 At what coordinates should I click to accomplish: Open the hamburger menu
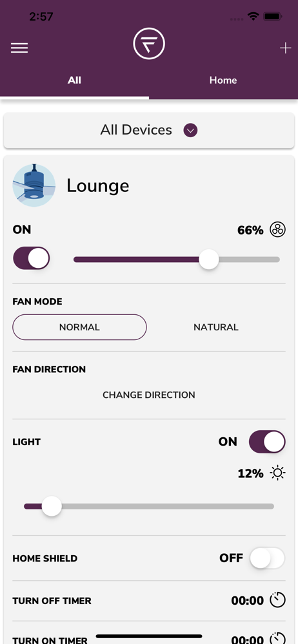click(19, 48)
